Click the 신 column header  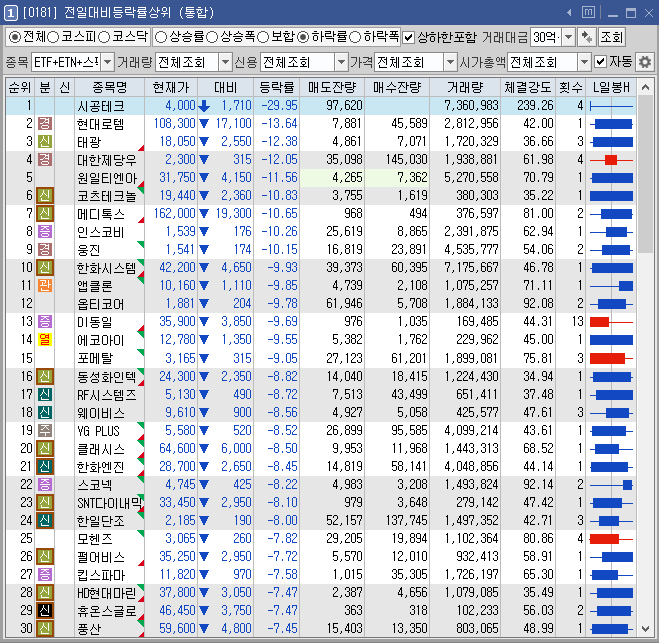64,87
